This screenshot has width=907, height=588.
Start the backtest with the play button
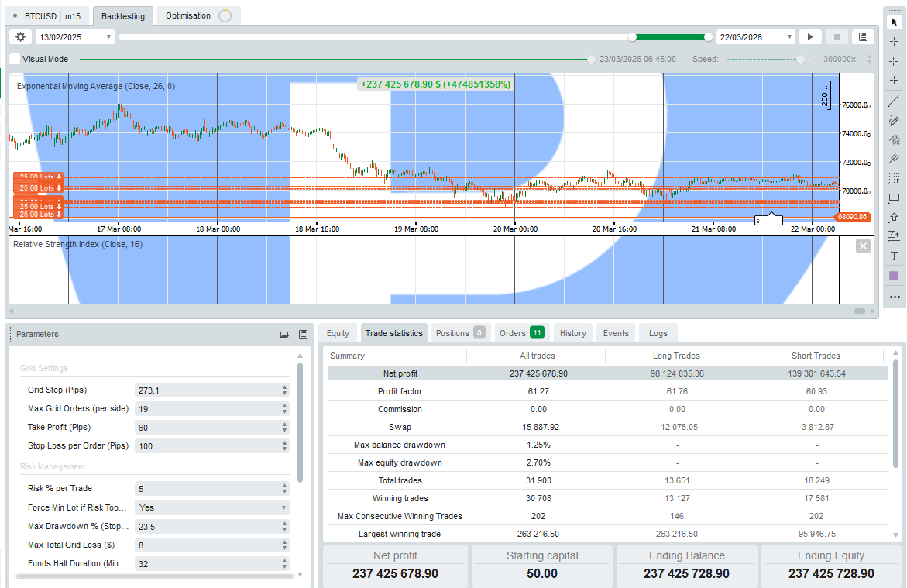click(x=809, y=37)
